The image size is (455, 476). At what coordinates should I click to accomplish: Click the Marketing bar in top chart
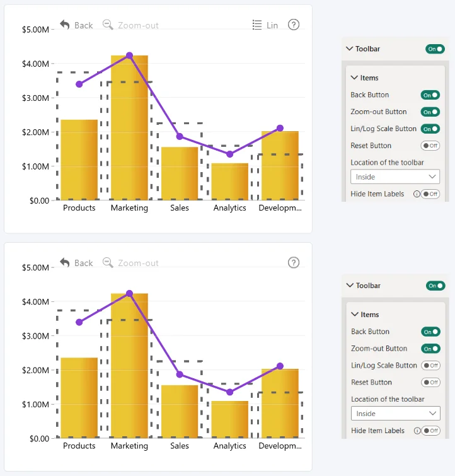coord(129,127)
